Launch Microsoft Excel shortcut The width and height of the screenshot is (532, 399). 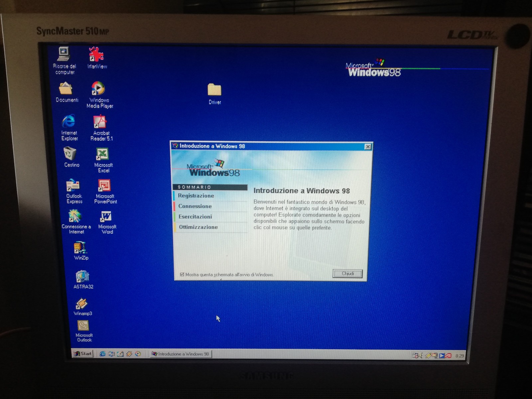(103, 160)
